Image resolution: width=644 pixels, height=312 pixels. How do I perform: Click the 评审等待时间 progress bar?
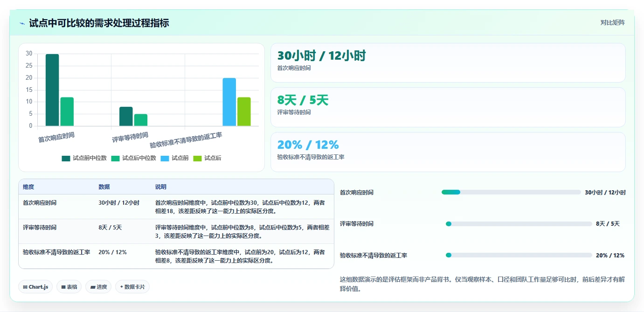click(519, 224)
